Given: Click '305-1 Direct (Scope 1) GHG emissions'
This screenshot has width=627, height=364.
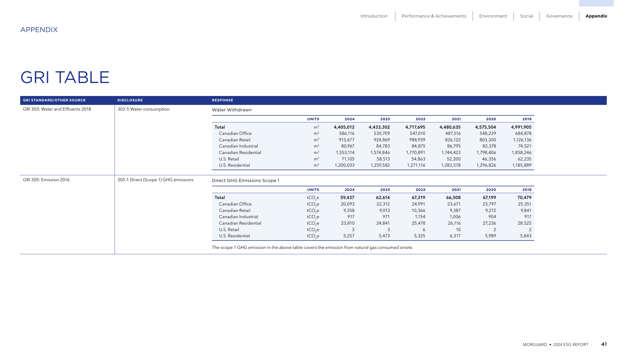Looking at the screenshot, I should 155,180.
